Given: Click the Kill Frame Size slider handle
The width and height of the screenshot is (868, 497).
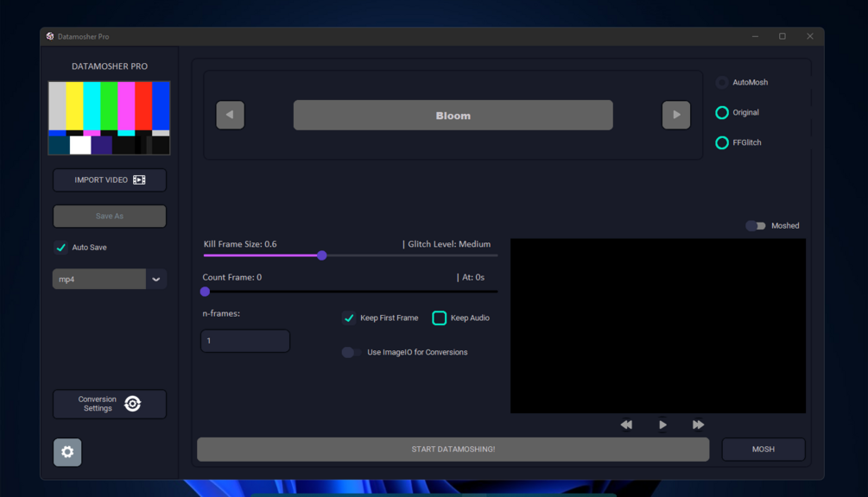Looking at the screenshot, I should [x=321, y=255].
